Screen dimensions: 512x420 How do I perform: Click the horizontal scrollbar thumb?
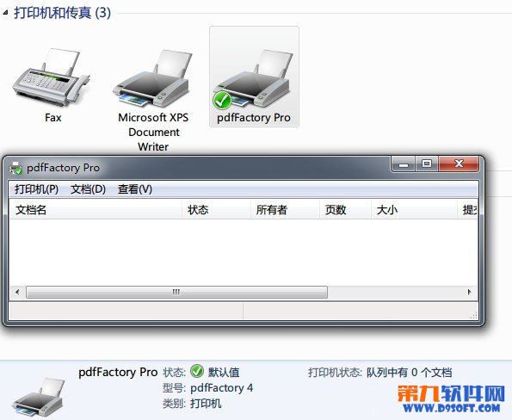[x=176, y=292]
